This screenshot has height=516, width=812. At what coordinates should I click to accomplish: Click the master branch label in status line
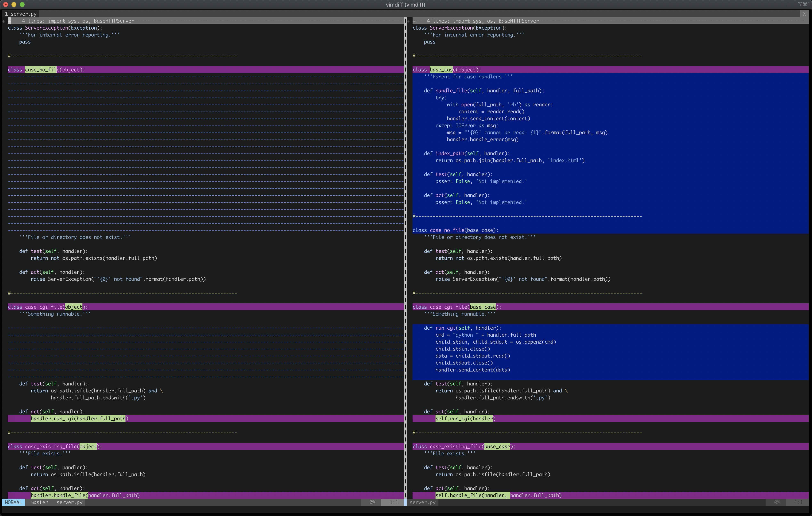click(x=39, y=502)
